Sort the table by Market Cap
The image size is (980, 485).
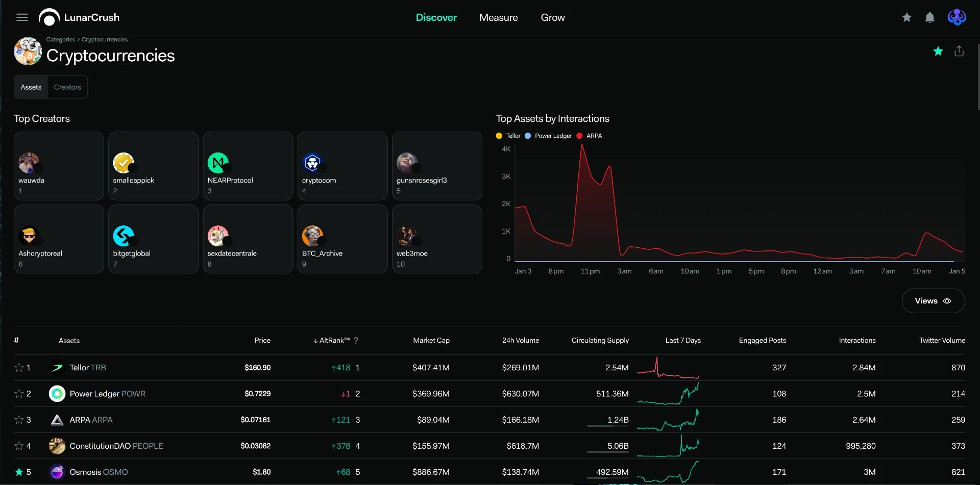click(431, 340)
